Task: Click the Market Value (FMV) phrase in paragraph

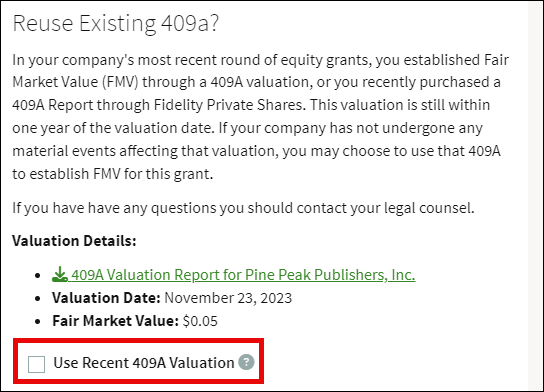Action: pyautogui.click(x=75, y=83)
